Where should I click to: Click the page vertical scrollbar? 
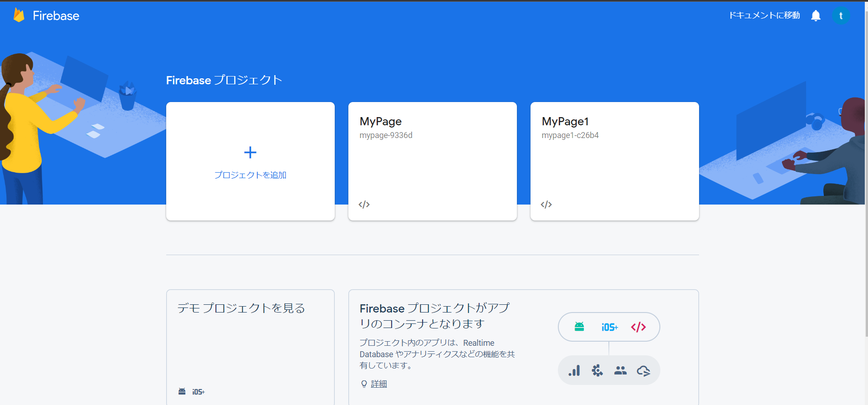866,173
